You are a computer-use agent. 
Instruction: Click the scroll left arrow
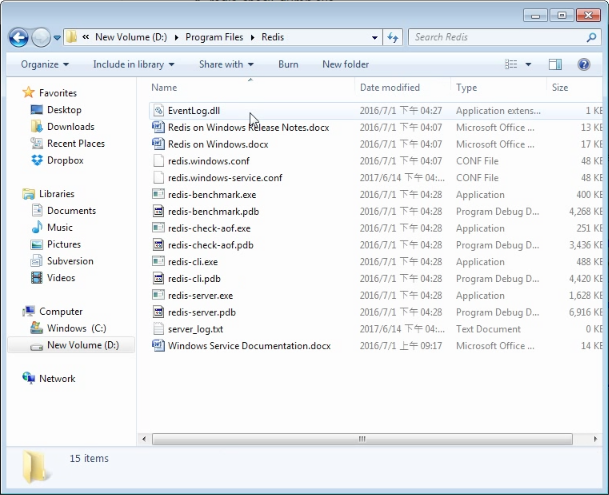point(144,439)
